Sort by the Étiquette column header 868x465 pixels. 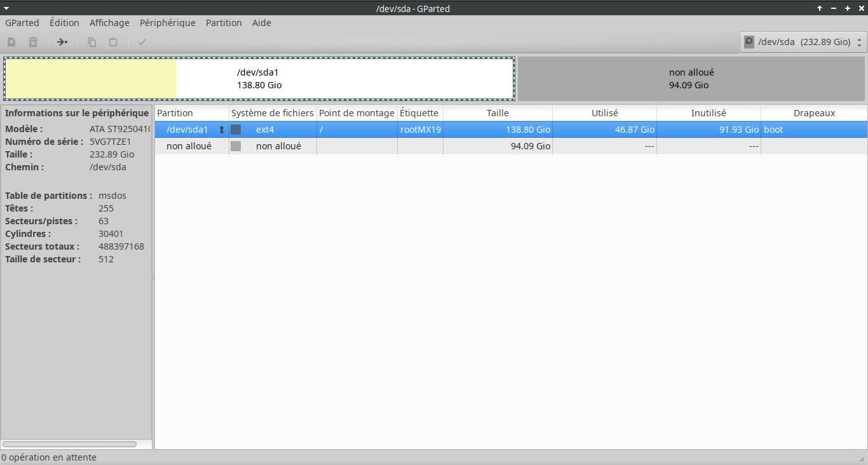420,113
